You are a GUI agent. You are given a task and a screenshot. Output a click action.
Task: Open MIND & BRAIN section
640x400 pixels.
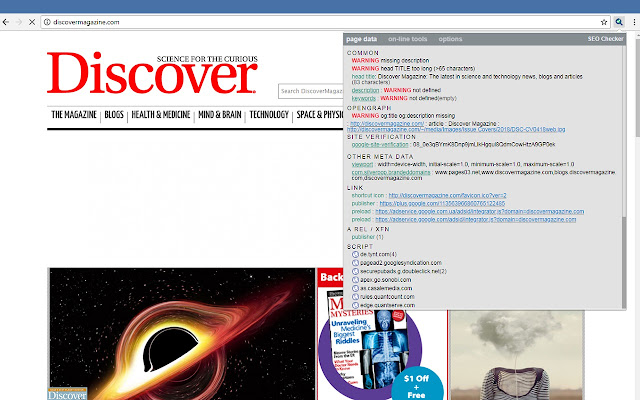tap(220, 115)
